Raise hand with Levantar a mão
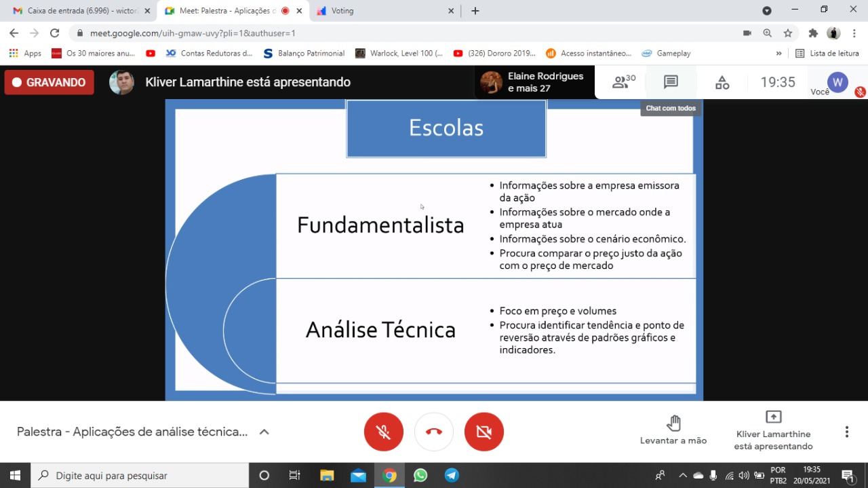Image resolution: width=868 pixels, height=488 pixels. (x=673, y=430)
